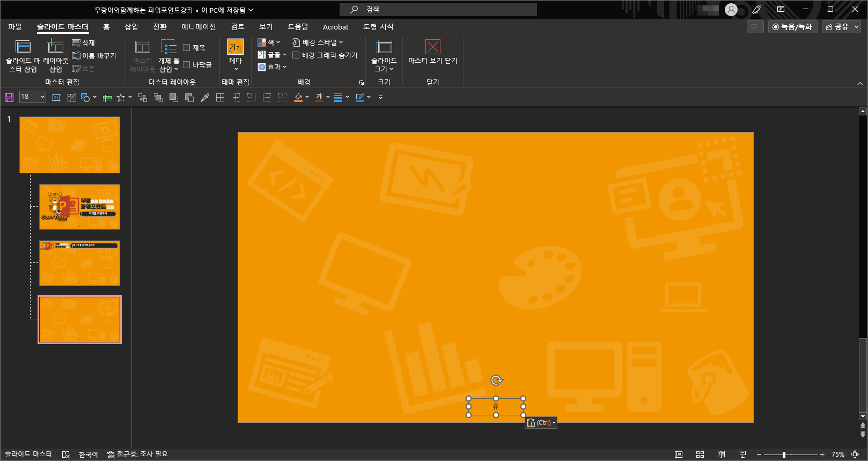868x461 pixels.
Task: Click the account profile avatar
Action: [731, 10]
